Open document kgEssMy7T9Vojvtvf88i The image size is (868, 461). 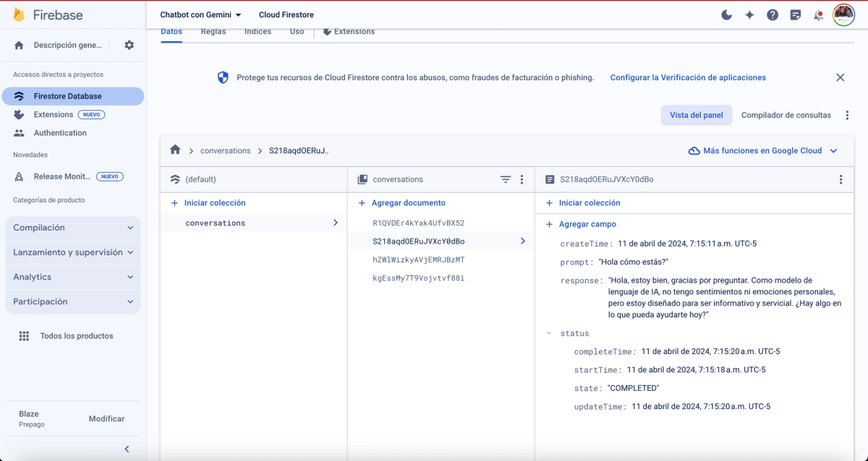418,278
